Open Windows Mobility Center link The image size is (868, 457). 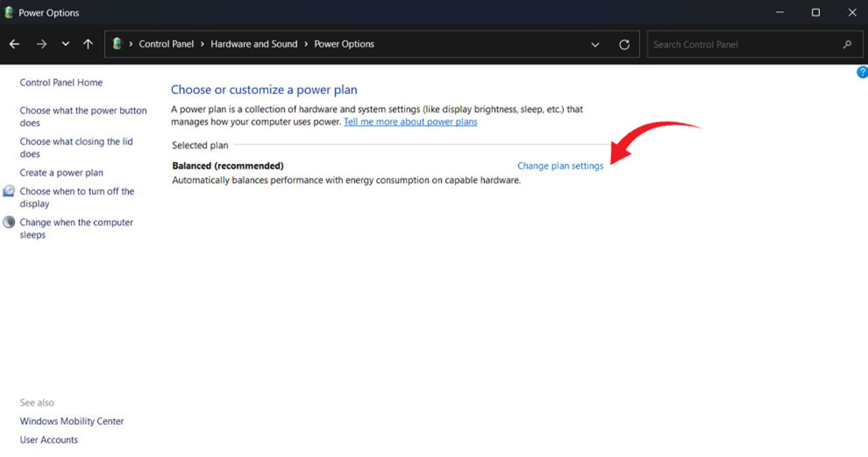pos(71,421)
